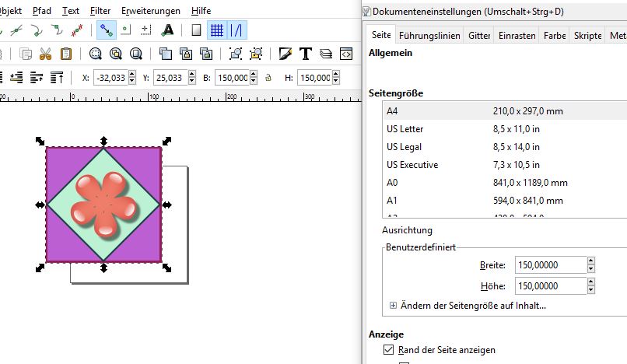Select A1 page size row
Screen dimensions: 627x364
[505, 201]
